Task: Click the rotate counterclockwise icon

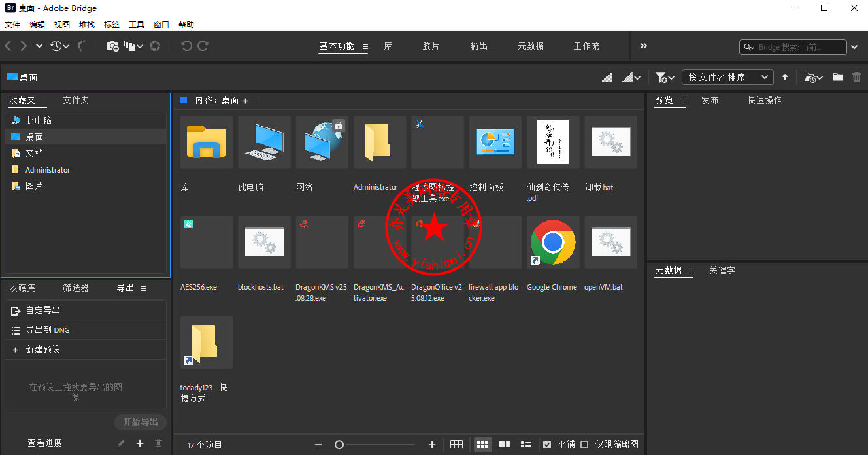Action: [x=186, y=46]
